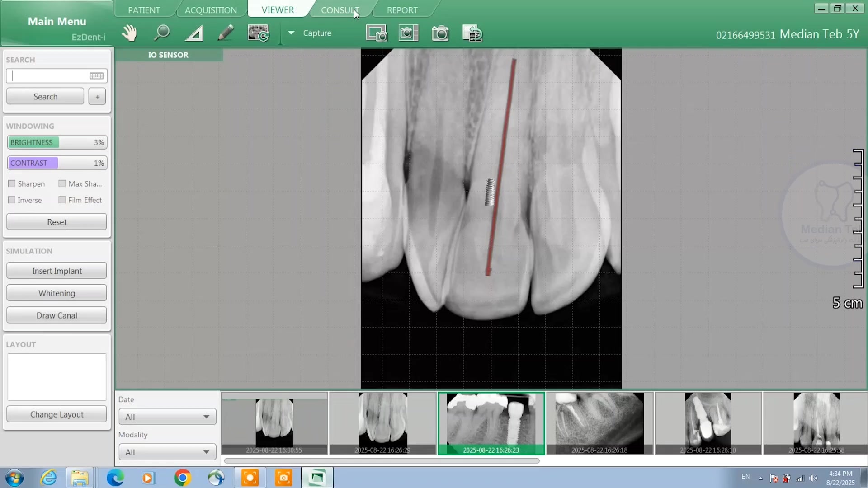The image size is (868, 488).
Task: Select the pencil drawing tool
Action: [x=226, y=33]
